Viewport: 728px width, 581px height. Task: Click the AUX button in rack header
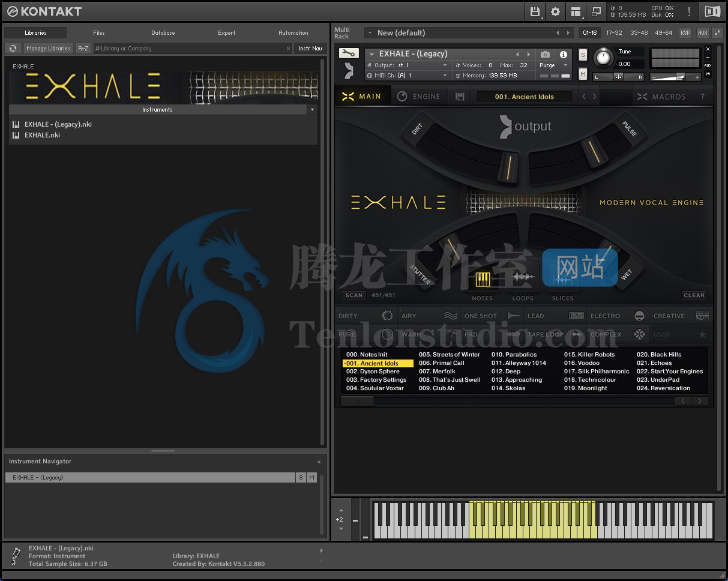pos(703,33)
